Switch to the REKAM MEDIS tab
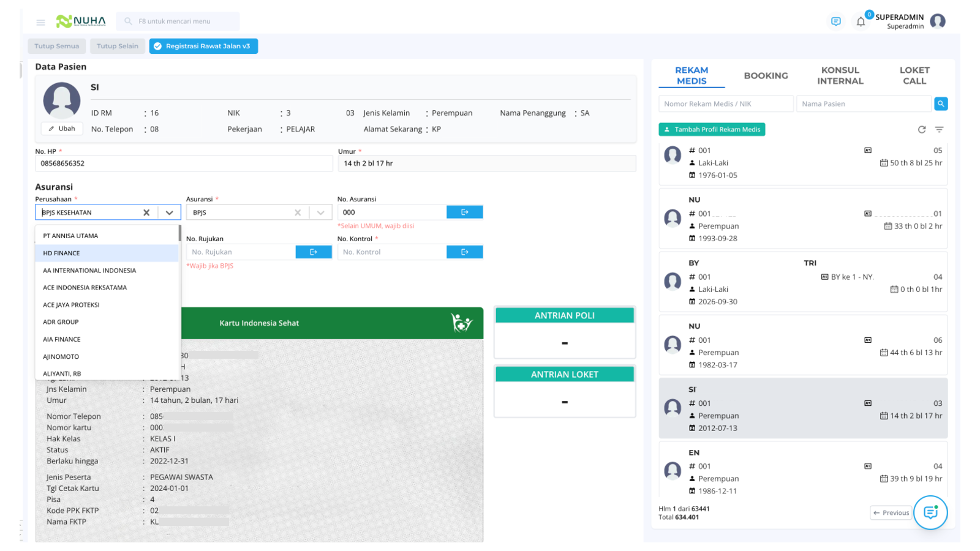 pos(692,75)
